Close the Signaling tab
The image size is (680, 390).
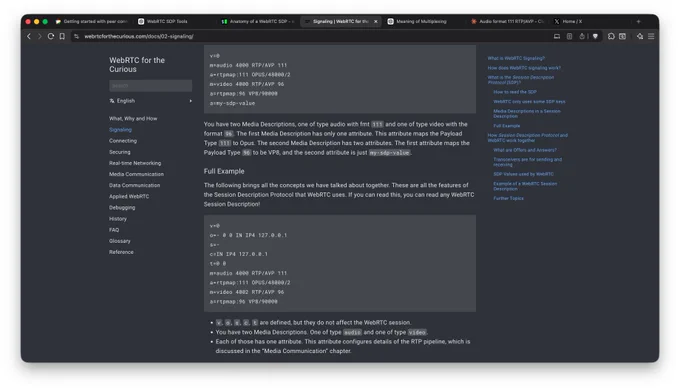pos(376,21)
